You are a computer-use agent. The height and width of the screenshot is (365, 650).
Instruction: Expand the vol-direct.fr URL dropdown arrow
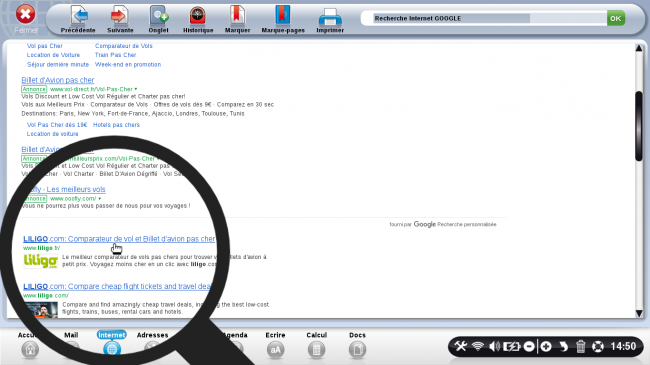point(136,89)
